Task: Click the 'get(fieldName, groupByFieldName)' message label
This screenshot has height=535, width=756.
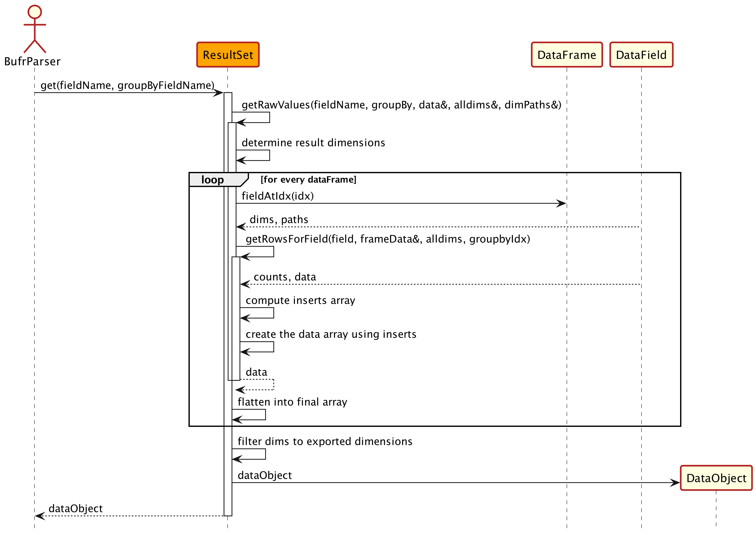Action: tap(127, 85)
